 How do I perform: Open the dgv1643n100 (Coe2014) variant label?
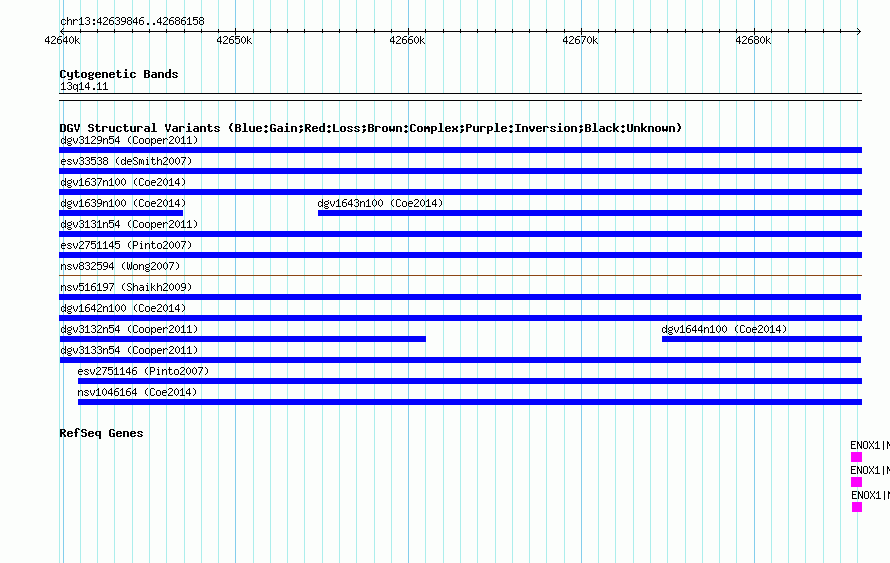coord(380,203)
